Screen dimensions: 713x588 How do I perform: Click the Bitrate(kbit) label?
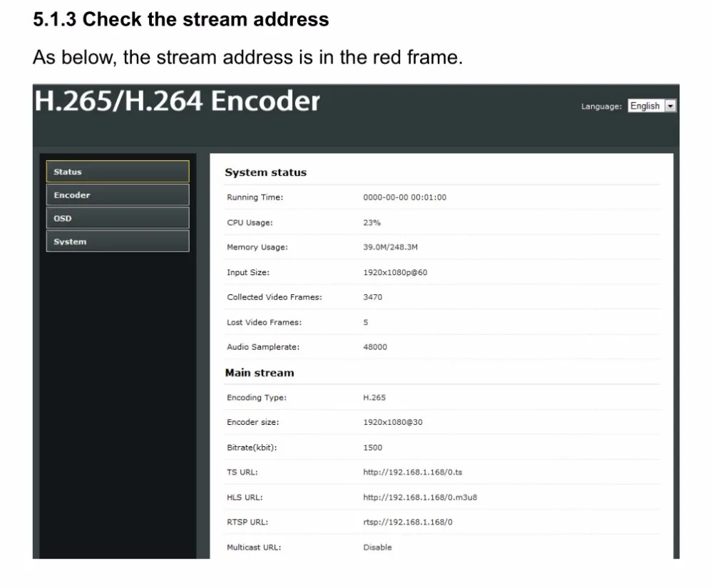pyautogui.click(x=252, y=448)
